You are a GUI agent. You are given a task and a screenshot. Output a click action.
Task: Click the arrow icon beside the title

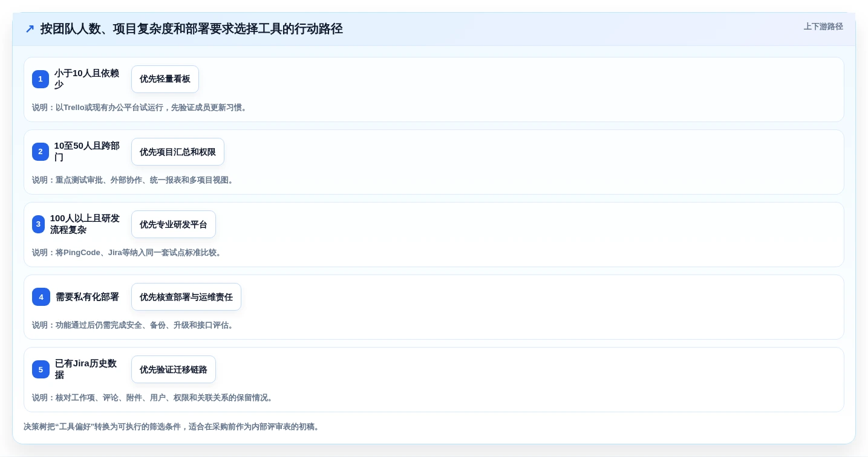click(29, 29)
